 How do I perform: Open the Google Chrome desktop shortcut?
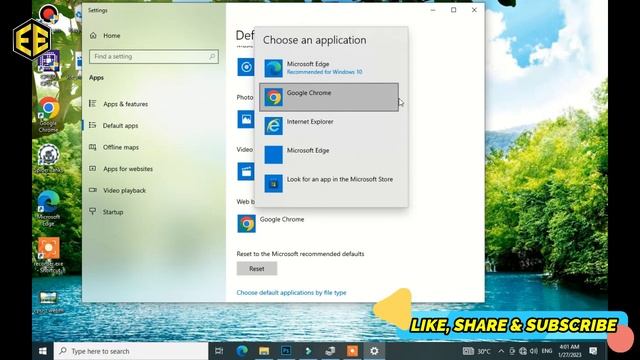[49, 114]
